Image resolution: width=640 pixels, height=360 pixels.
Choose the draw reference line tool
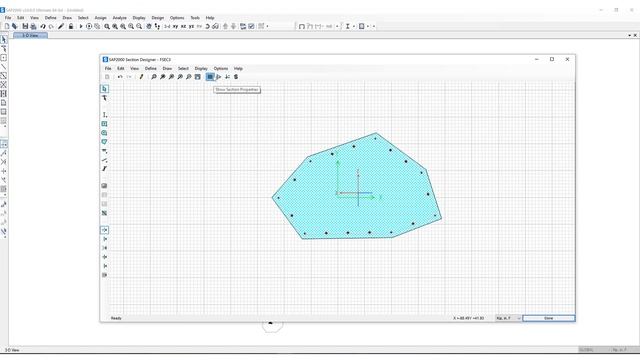(104, 160)
